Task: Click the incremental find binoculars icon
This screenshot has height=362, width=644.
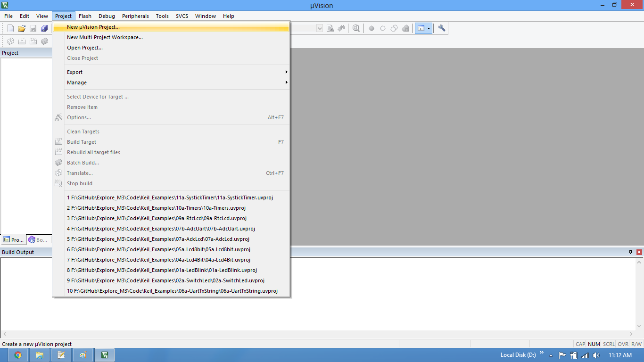Action: coord(341,28)
